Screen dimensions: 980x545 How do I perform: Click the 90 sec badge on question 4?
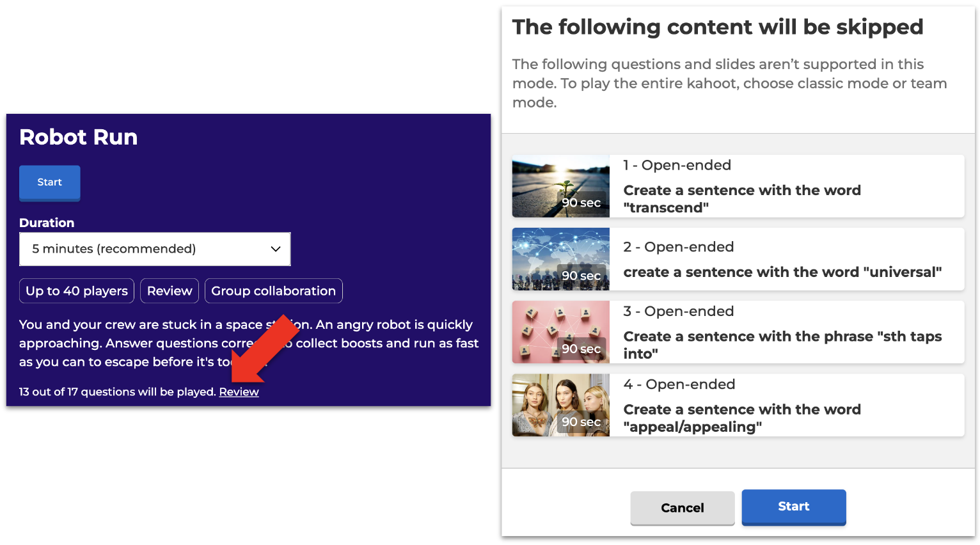point(581,422)
